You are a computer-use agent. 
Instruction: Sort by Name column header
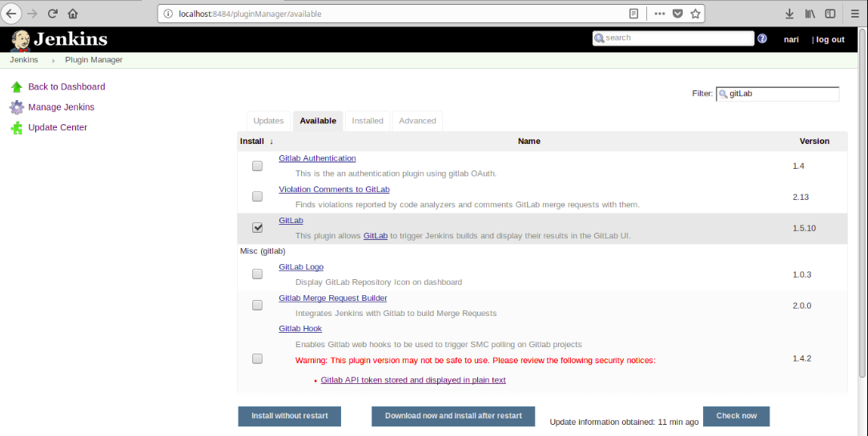point(528,142)
